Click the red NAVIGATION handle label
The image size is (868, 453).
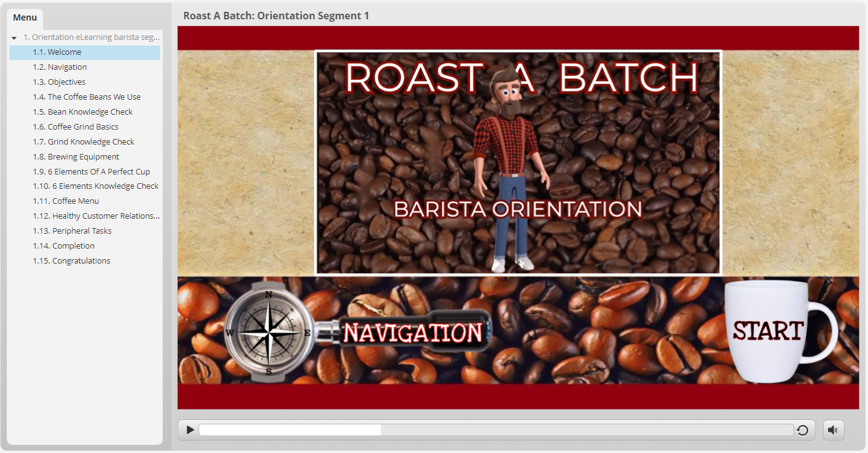[x=413, y=333]
